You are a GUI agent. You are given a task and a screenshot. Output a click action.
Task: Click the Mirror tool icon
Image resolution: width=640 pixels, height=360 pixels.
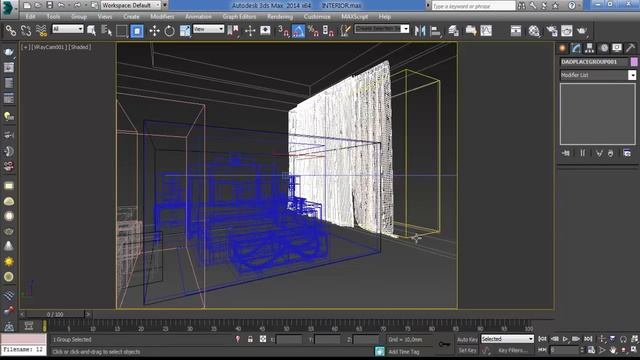click(420, 31)
